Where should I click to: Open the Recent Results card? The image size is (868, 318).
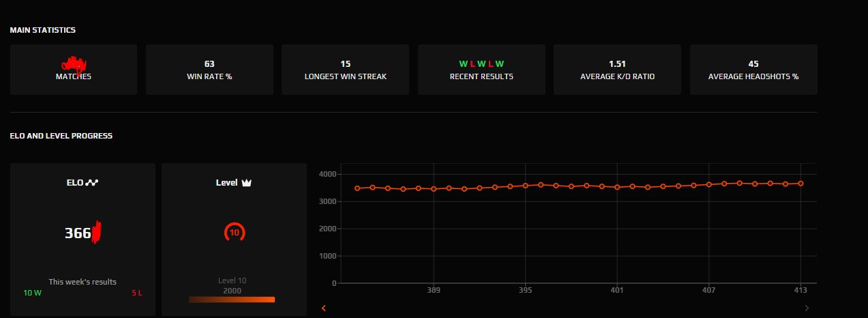click(x=481, y=70)
